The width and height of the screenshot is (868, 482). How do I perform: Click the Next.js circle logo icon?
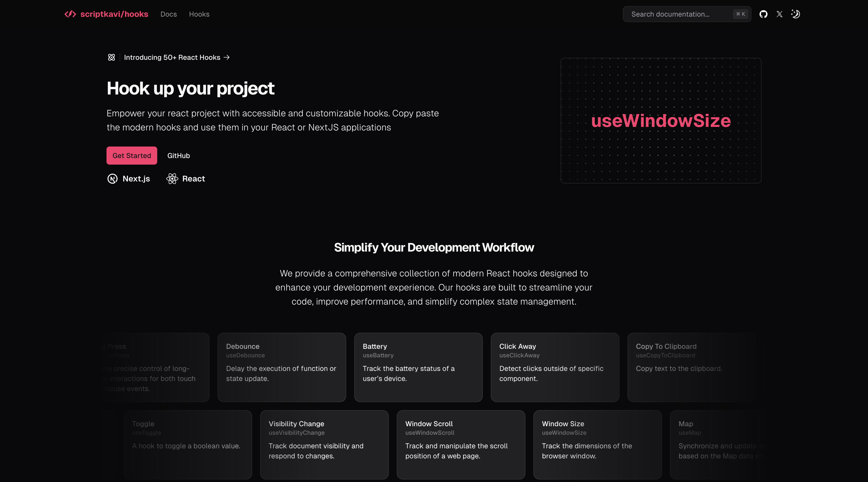(x=113, y=179)
